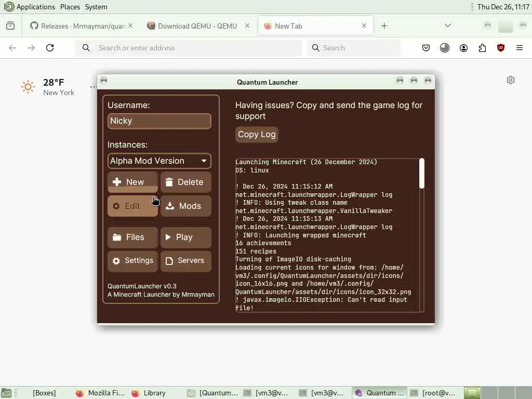Click the browser Search box
The width and height of the screenshot is (532, 399).
point(354,48)
